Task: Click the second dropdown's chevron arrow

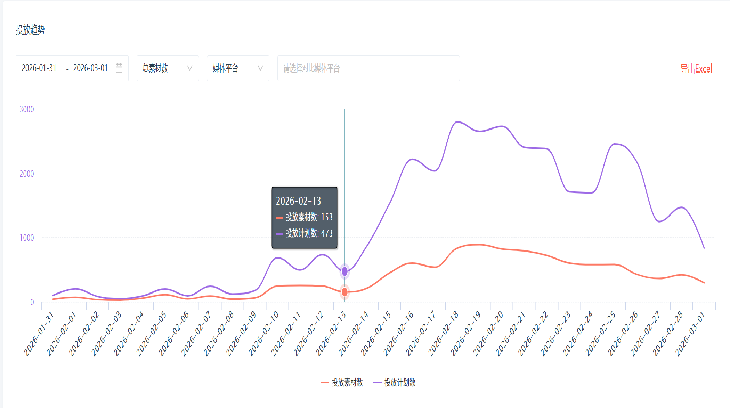Action: 259,68
